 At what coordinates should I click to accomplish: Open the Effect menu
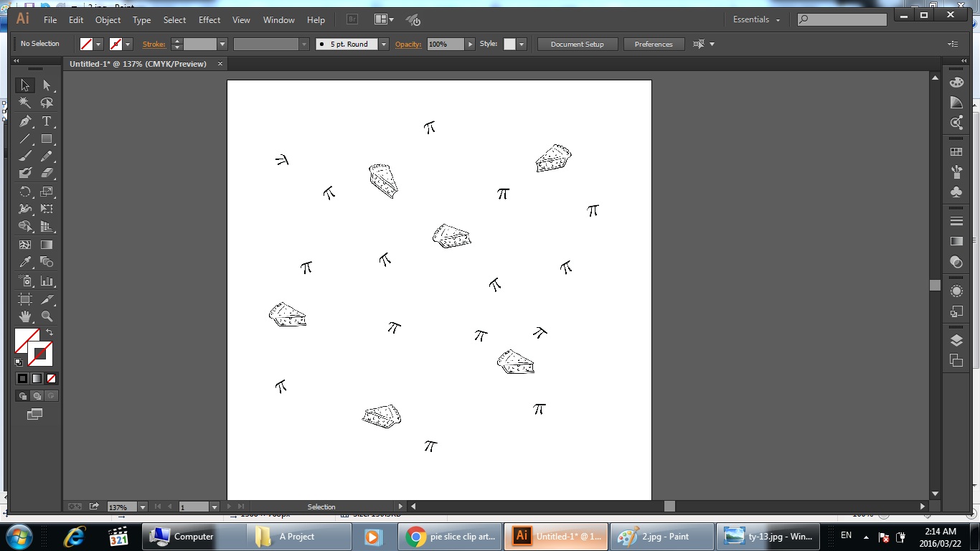(209, 20)
